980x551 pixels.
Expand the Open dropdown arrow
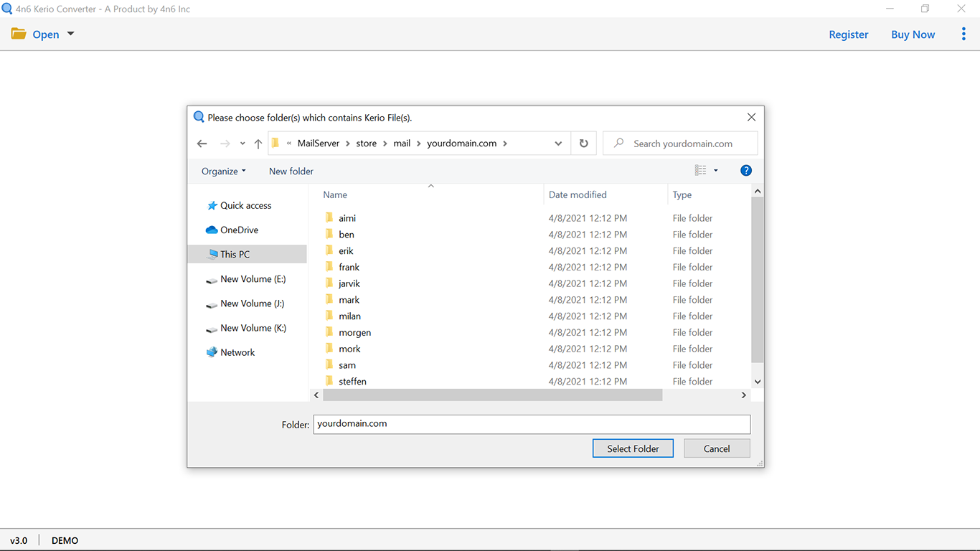coord(70,34)
